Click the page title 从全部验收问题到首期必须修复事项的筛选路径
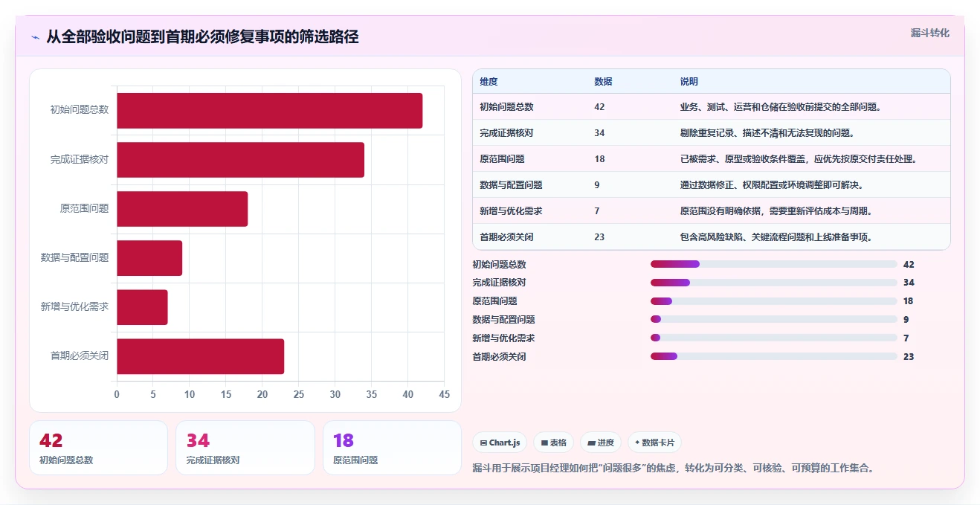Image resolution: width=980 pixels, height=505 pixels. (x=202, y=37)
